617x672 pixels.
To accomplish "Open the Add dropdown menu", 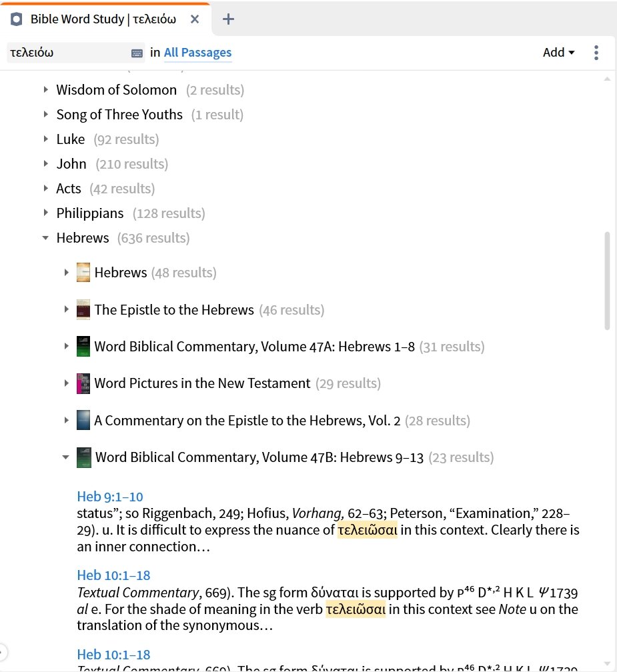I will [x=558, y=53].
